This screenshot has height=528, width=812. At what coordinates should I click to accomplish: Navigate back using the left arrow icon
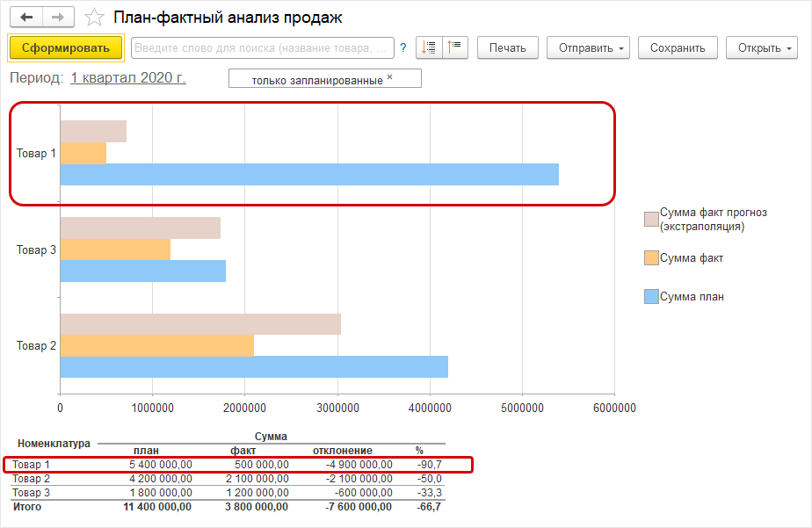tap(25, 17)
